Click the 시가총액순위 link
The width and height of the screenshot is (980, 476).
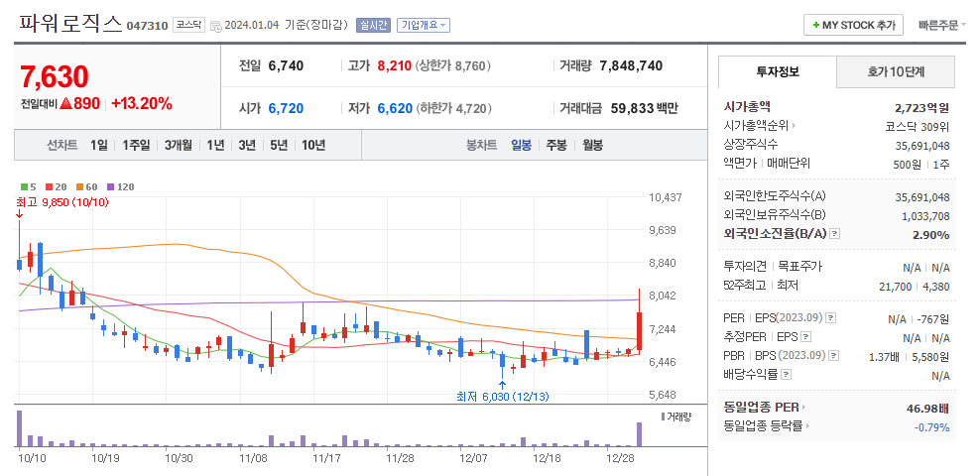coord(756,126)
